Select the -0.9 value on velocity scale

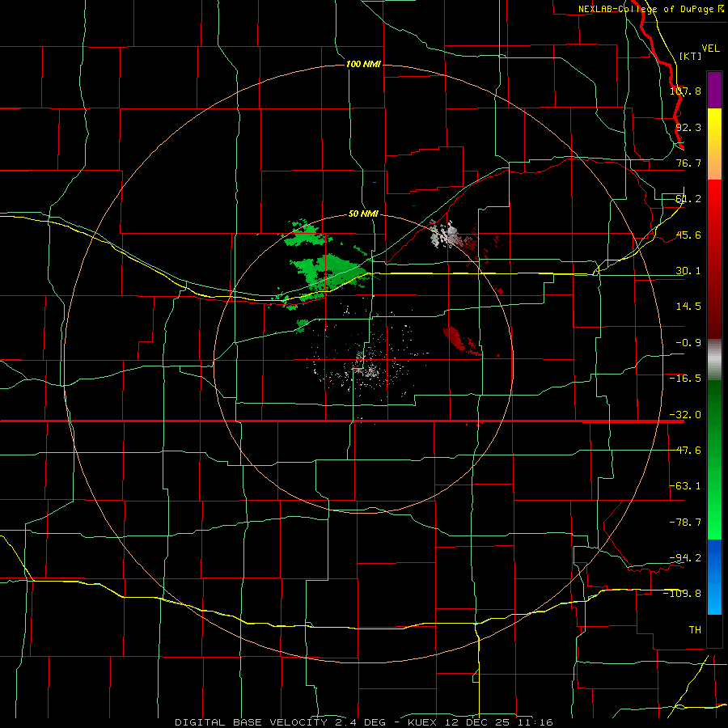click(688, 343)
